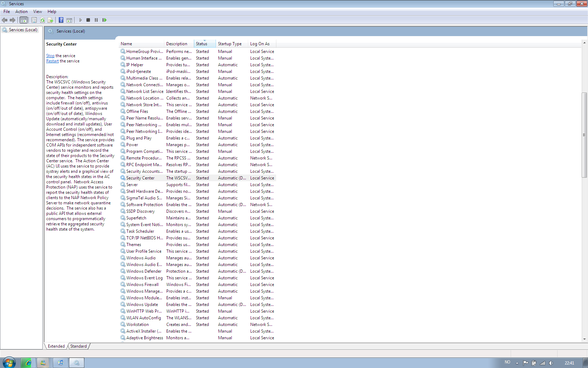This screenshot has height=368, width=588.
Task: Click the scroll down arrow of services list
Action: [584, 339]
